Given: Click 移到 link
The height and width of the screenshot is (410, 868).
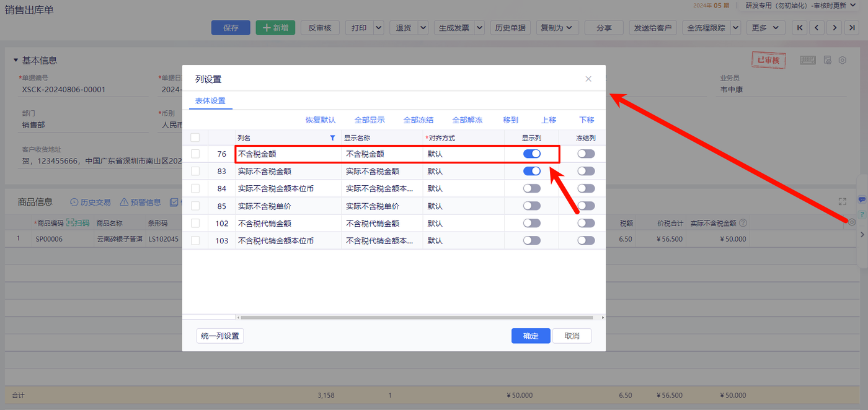Looking at the screenshot, I should [x=511, y=120].
